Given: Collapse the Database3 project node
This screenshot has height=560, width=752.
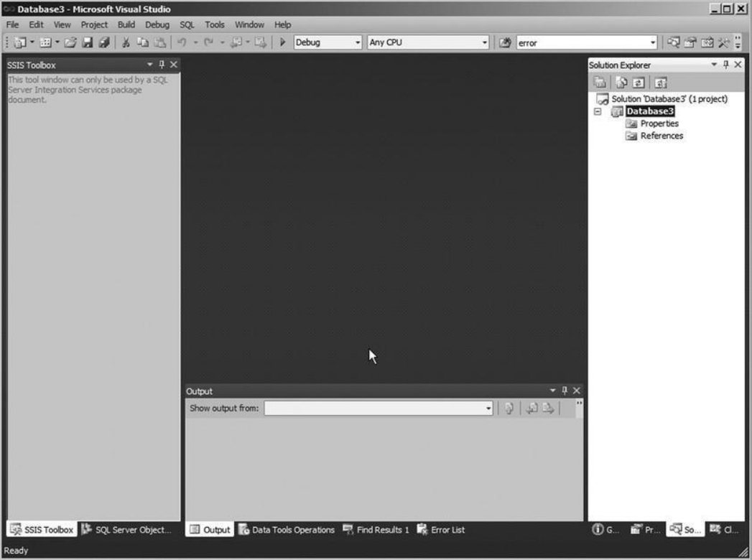Looking at the screenshot, I should [x=598, y=111].
